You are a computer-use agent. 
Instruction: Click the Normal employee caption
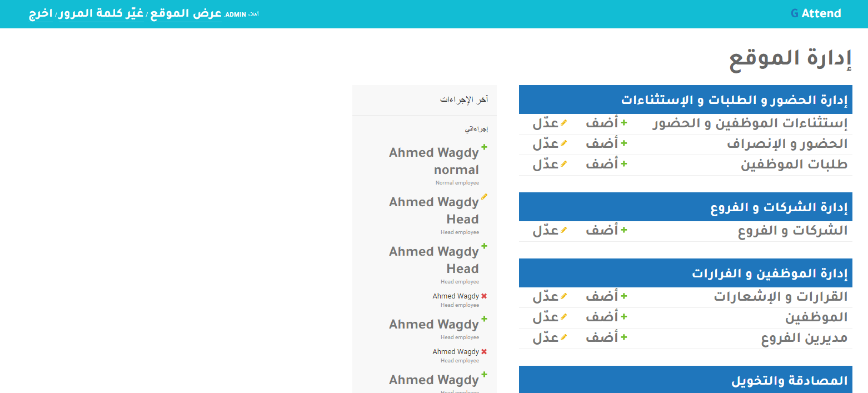(457, 183)
